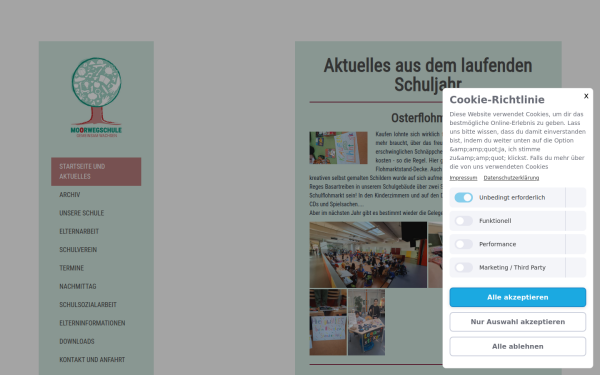Expand details cell right of Unbedingt erforderlich

(x=576, y=197)
